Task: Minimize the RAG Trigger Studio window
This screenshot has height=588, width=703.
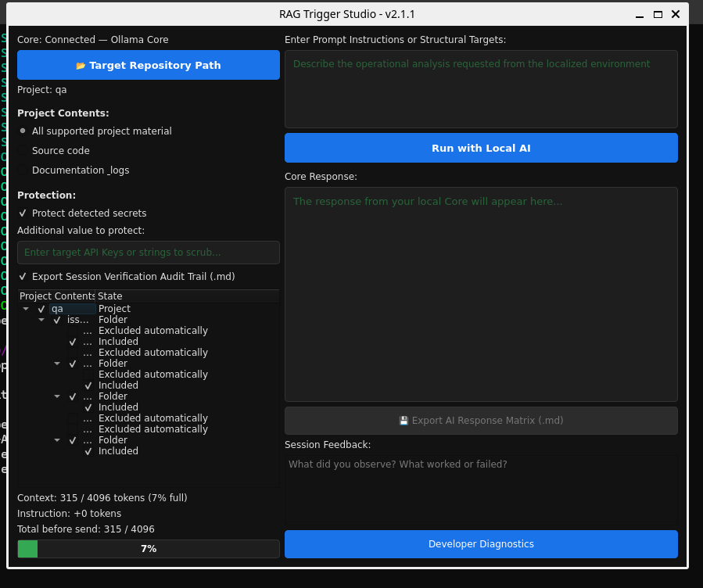Action: click(640, 14)
